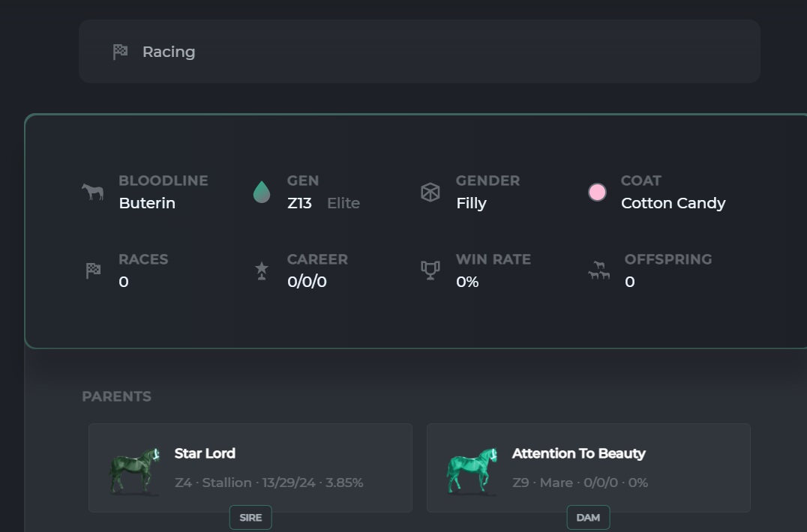This screenshot has height=532, width=807.
Task: Click the PARENTS section heading
Action: pos(117,396)
